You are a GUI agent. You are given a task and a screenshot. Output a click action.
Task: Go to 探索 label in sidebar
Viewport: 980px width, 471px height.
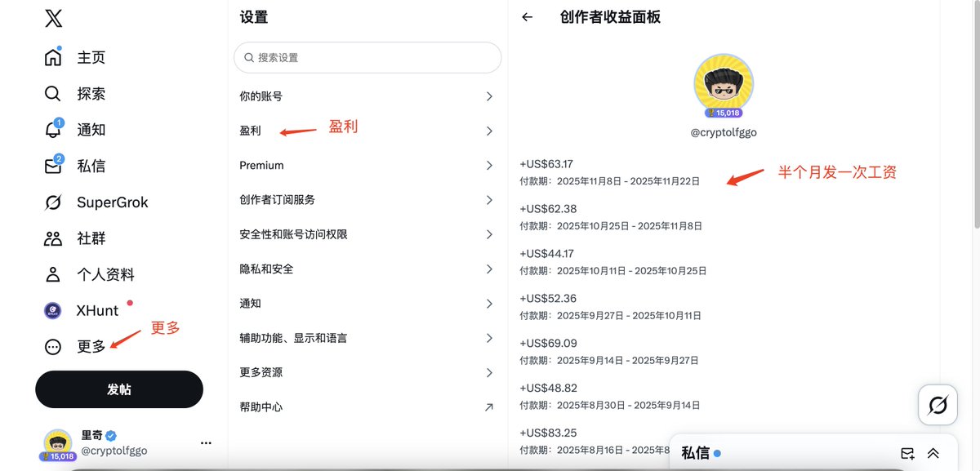click(91, 94)
